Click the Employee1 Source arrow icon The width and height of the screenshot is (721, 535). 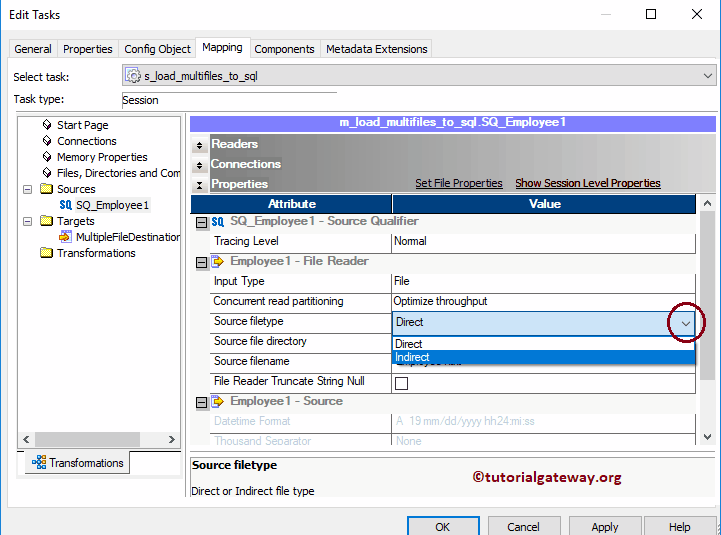click(x=217, y=401)
